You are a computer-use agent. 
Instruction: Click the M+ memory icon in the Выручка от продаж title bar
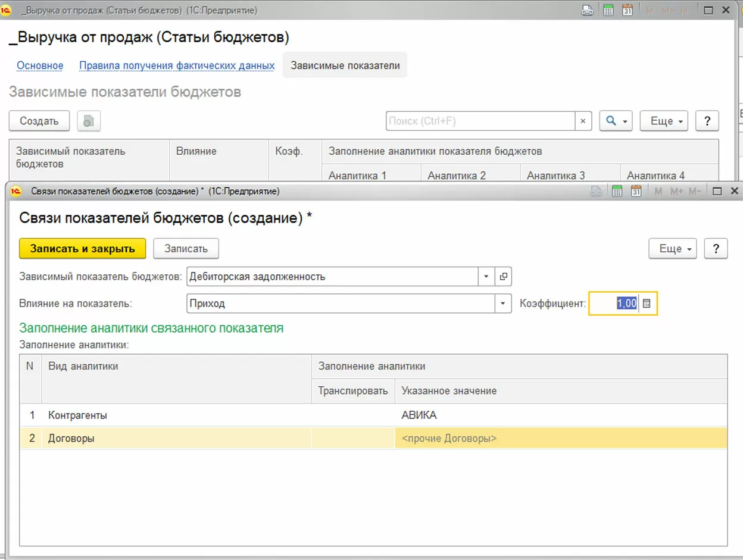[668, 11]
